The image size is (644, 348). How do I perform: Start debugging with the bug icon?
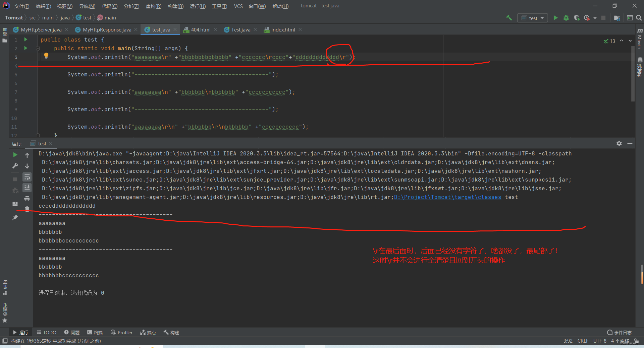(x=567, y=18)
